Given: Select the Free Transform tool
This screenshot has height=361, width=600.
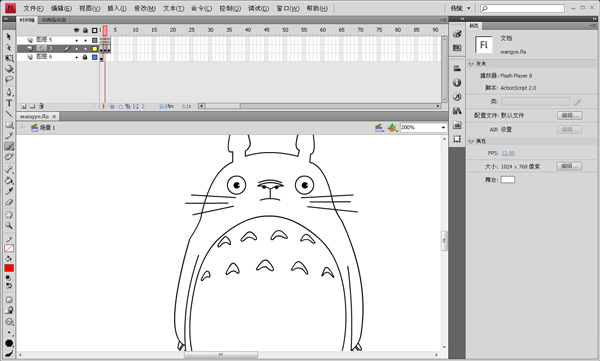Looking at the screenshot, I should 9,58.
